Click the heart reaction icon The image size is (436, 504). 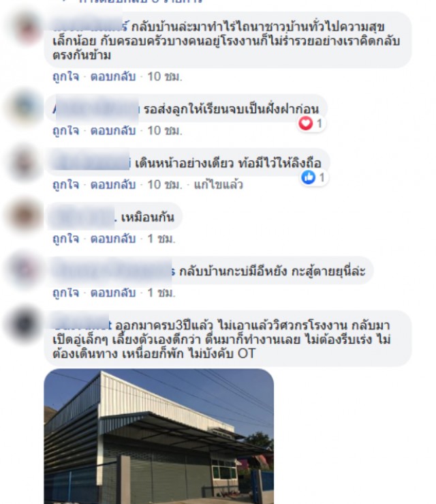[306, 123]
